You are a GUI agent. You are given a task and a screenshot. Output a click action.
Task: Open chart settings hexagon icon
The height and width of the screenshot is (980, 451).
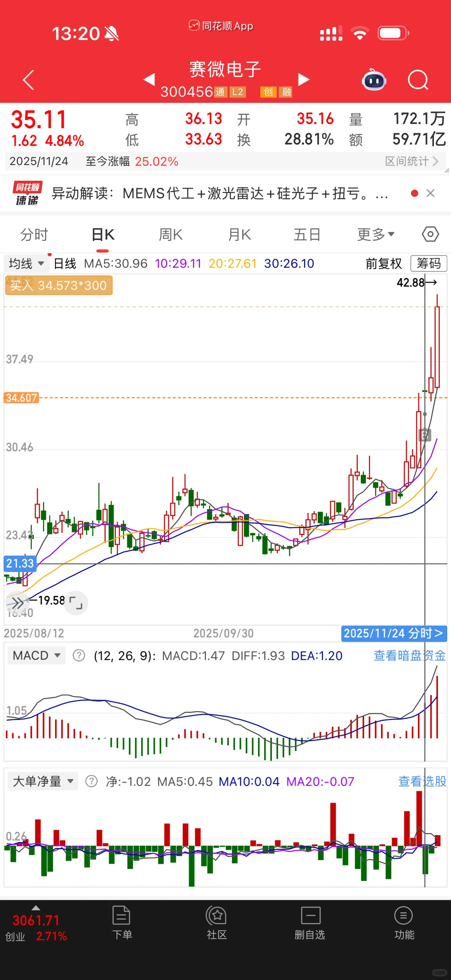[x=430, y=234]
